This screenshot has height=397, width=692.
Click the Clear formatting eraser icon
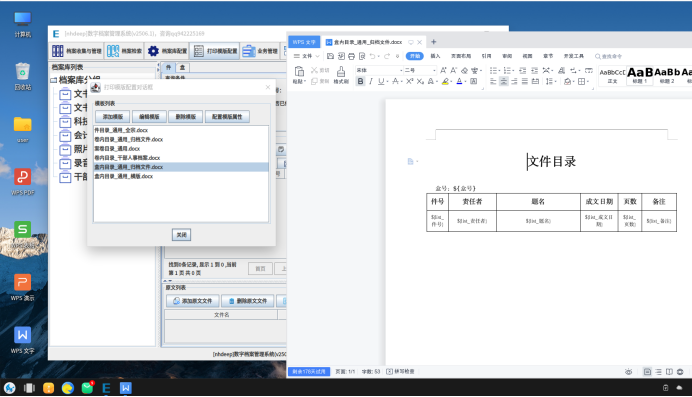click(464, 70)
